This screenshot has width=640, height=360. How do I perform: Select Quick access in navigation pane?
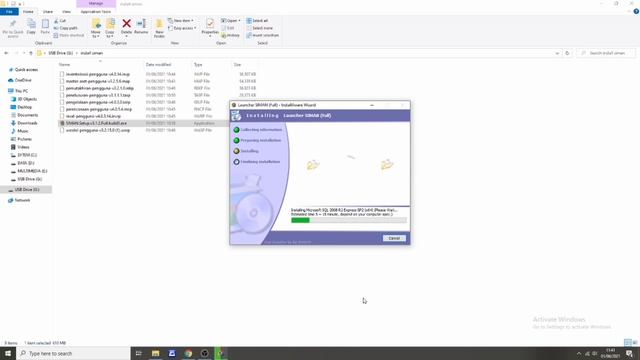[x=26, y=70]
